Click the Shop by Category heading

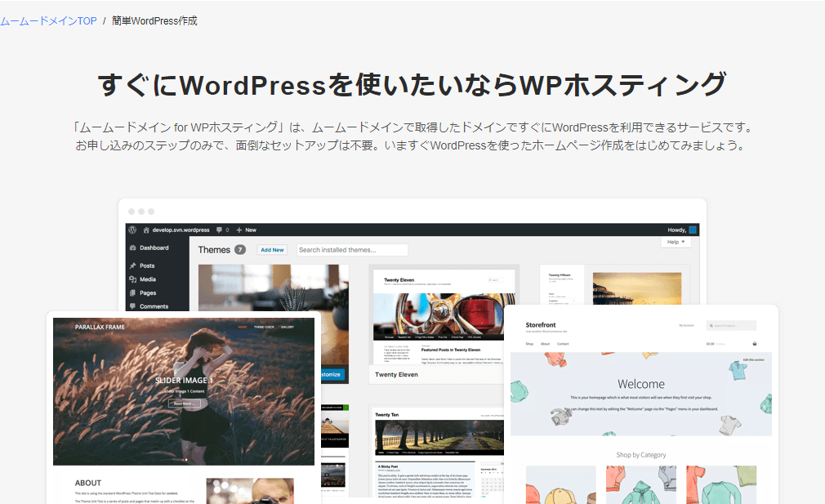641,455
